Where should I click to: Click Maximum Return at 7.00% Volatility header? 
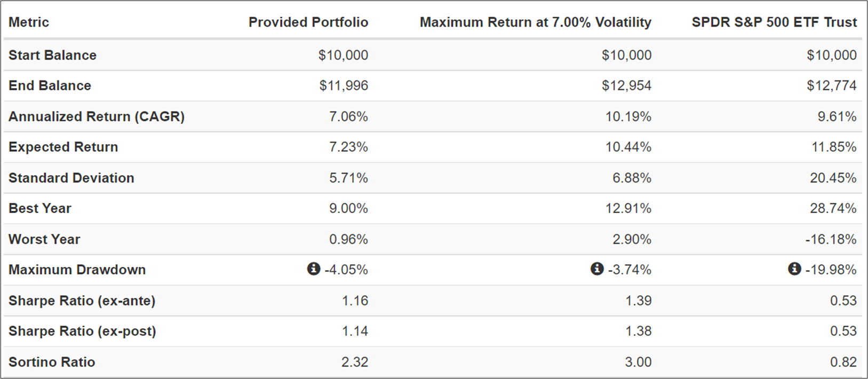click(x=535, y=22)
